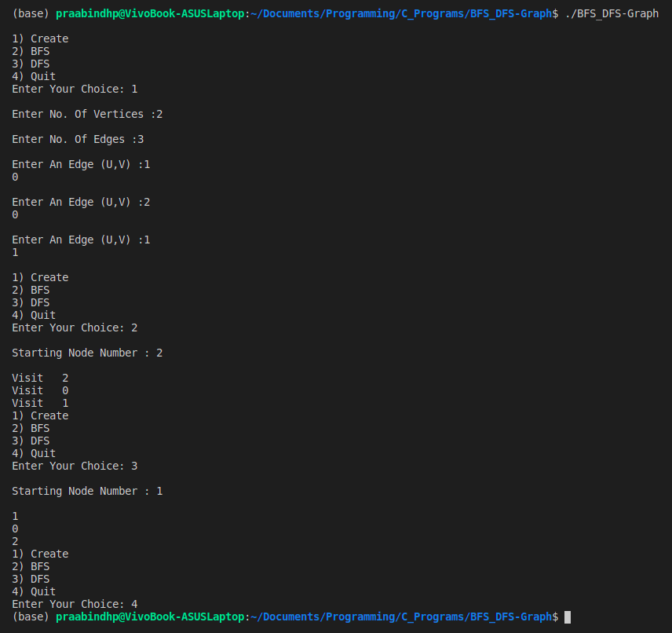Click the "Enter An Edge (U,V) :2" line
Screen dimensions: 672x633
point(81,202)
